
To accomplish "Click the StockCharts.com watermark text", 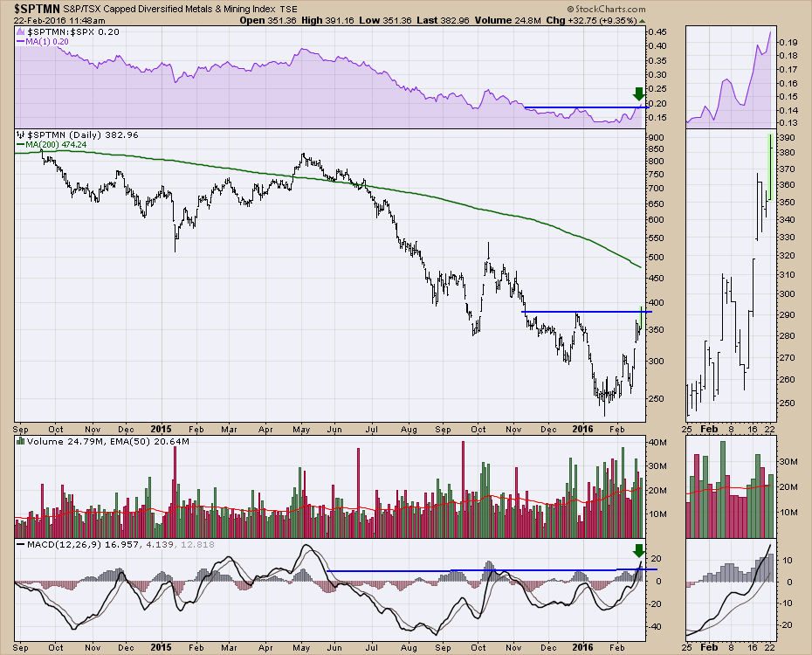I will click(607, 9).
